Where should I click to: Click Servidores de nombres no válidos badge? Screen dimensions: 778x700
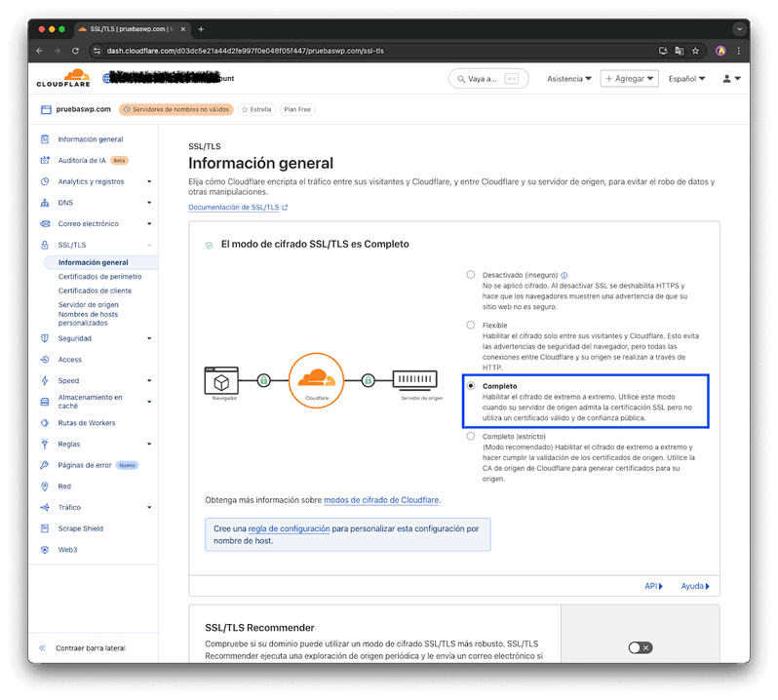tap(176, 109)
